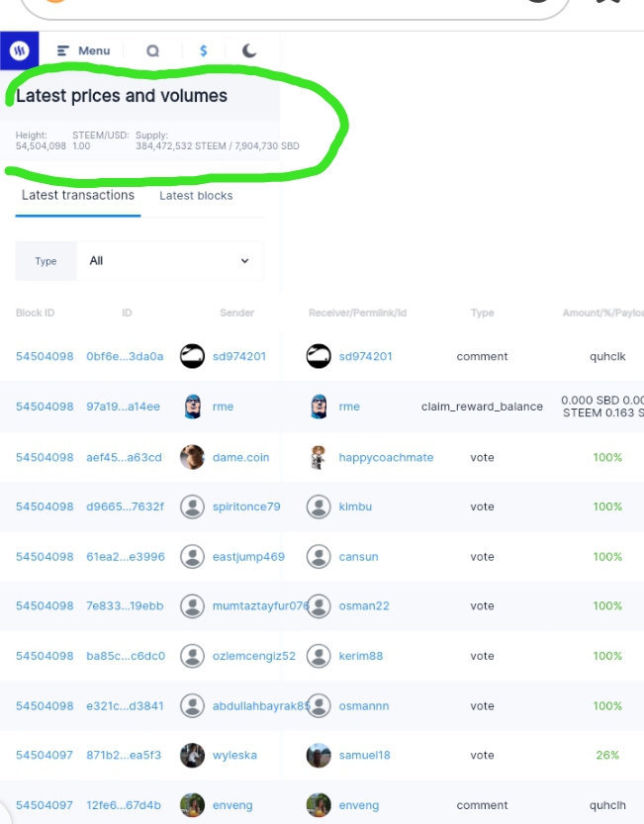Click the claim_reward_balance type cell

tap(482, 407)
